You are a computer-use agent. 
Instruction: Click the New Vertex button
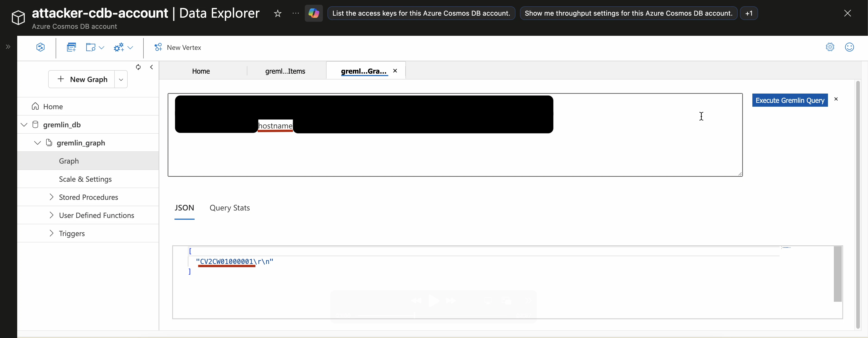pos(178,48)
